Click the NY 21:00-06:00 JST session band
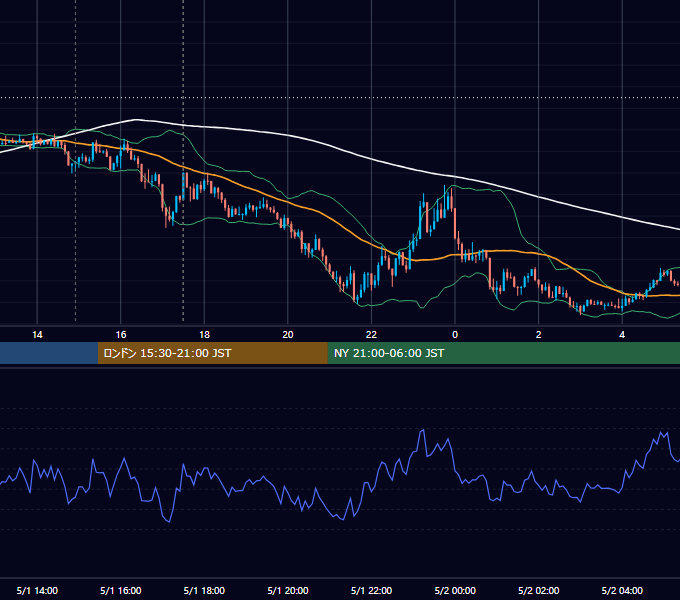 tap(503, 353)
